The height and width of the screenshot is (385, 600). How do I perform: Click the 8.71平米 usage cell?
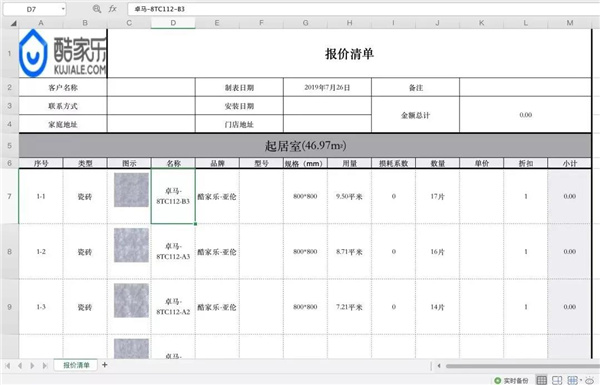point(349,251)
